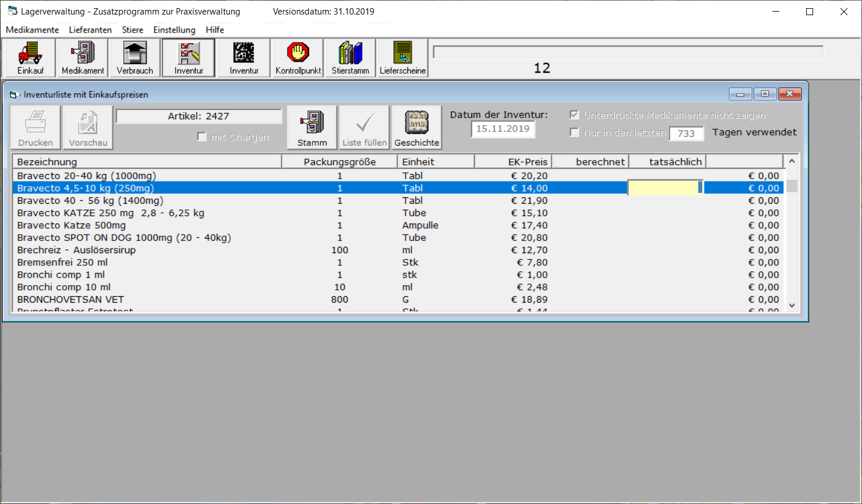
Task: Open the Einkauf truck toolbar icon
Action: [x=30, y=58]
